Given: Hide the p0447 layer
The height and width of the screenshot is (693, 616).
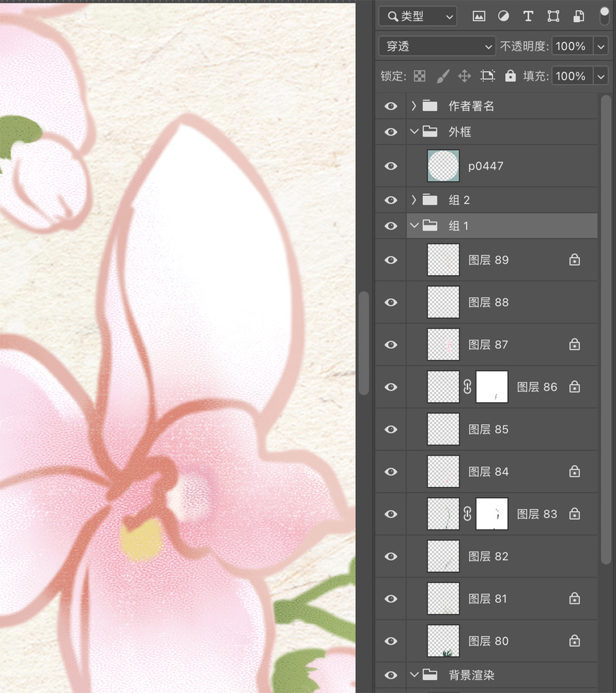Looking at the screenshot, I should 390,166.
